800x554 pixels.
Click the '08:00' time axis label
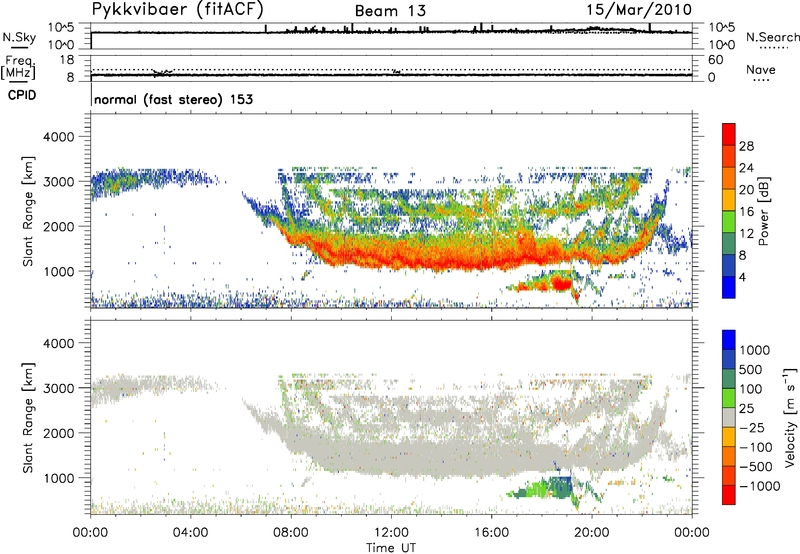[291, 532]
